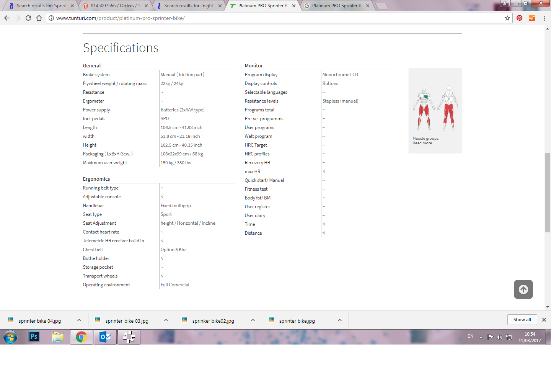Go to the browser home page
Screen dimensions: 551x392
coord(39,18)
